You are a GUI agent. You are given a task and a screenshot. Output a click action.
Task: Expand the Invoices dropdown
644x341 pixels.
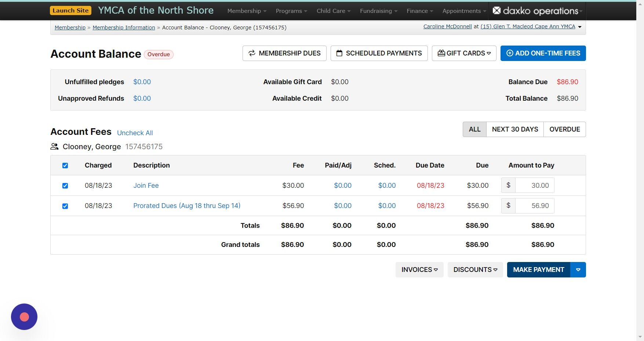point(419,269)
